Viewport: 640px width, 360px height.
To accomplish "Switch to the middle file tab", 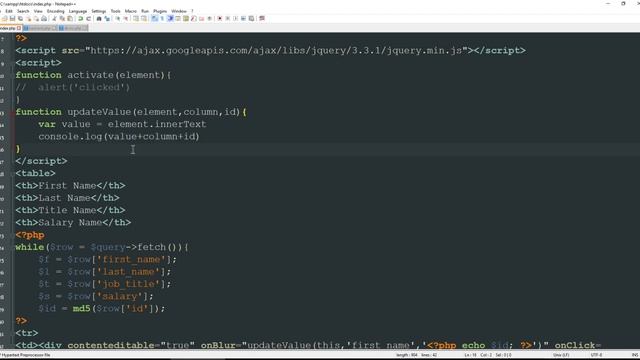I will [40, 28].
